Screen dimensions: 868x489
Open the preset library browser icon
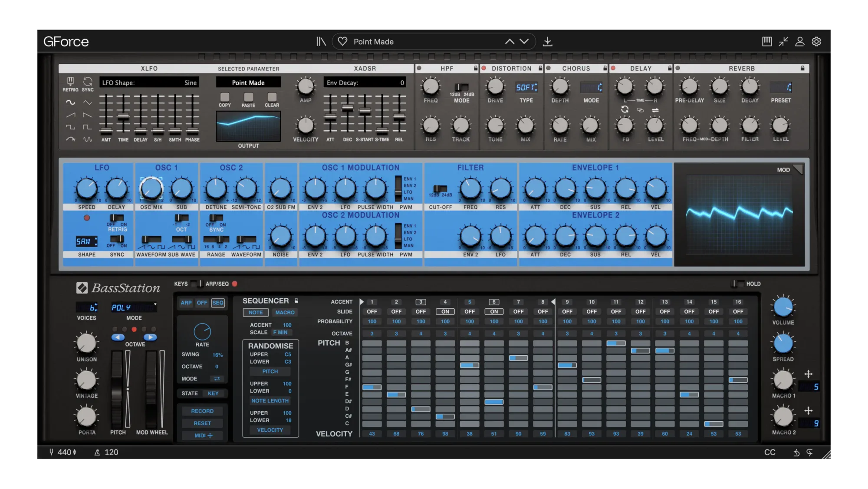[321, 41]
